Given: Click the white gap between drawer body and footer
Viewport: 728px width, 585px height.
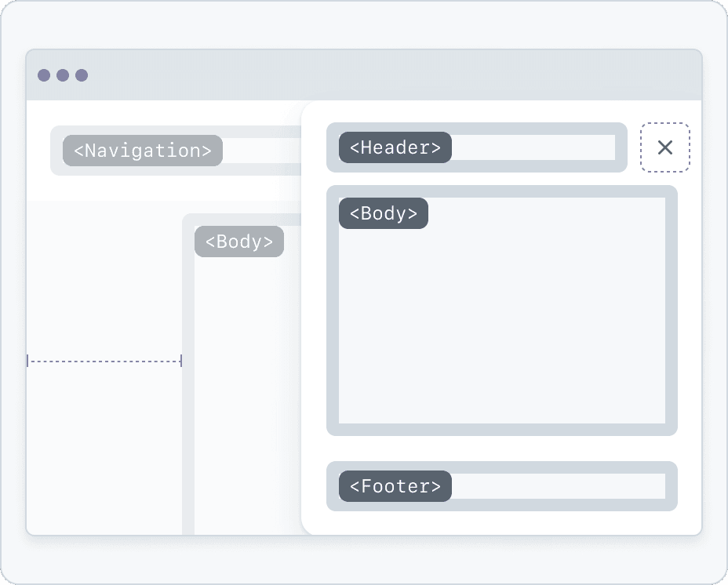Looking at the screenshot, I should pos(502,449).
